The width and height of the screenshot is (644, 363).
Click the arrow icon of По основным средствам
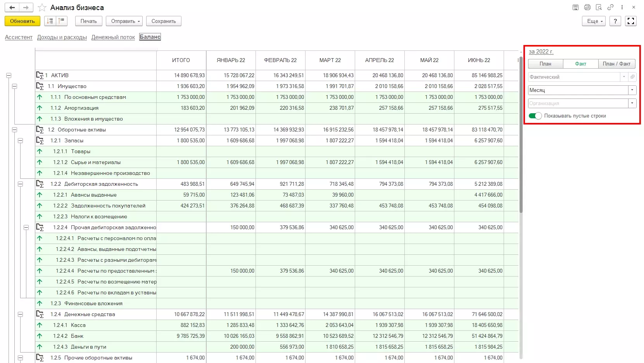[40, 97]
